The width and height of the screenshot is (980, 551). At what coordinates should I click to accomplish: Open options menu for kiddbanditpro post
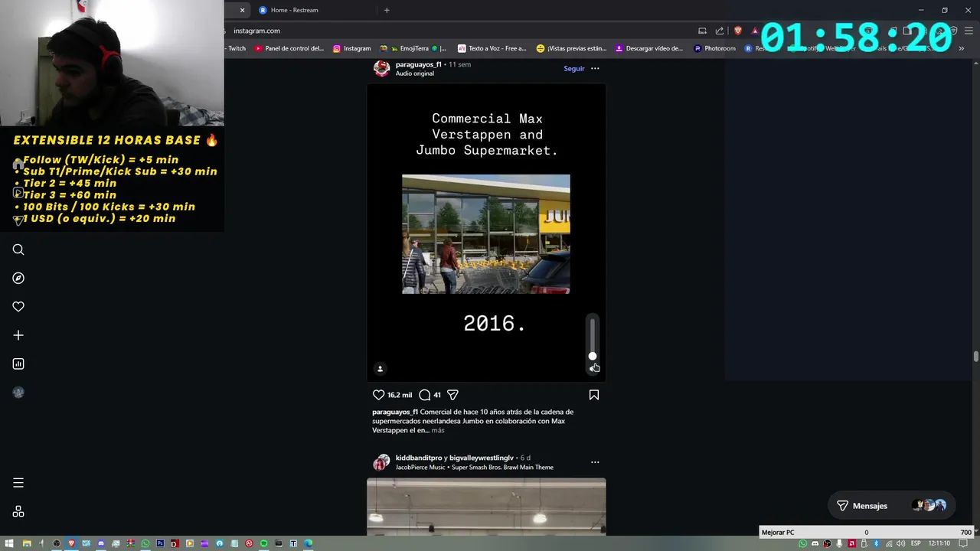595,462
